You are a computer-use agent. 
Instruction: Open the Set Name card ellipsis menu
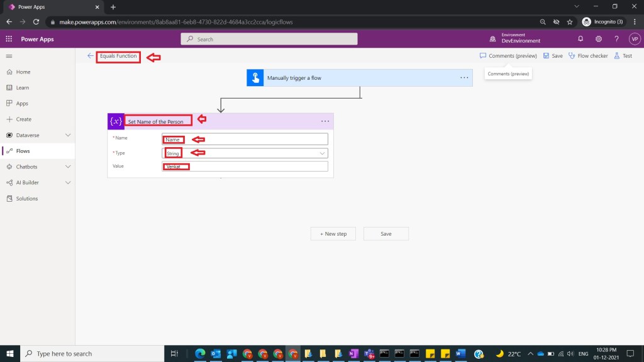[325, 121]
